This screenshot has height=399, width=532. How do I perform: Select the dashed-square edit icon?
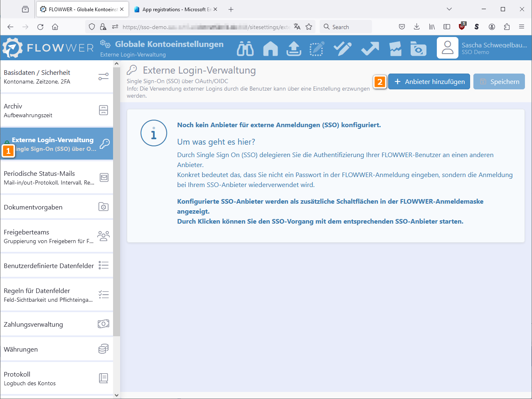[317, 49]
